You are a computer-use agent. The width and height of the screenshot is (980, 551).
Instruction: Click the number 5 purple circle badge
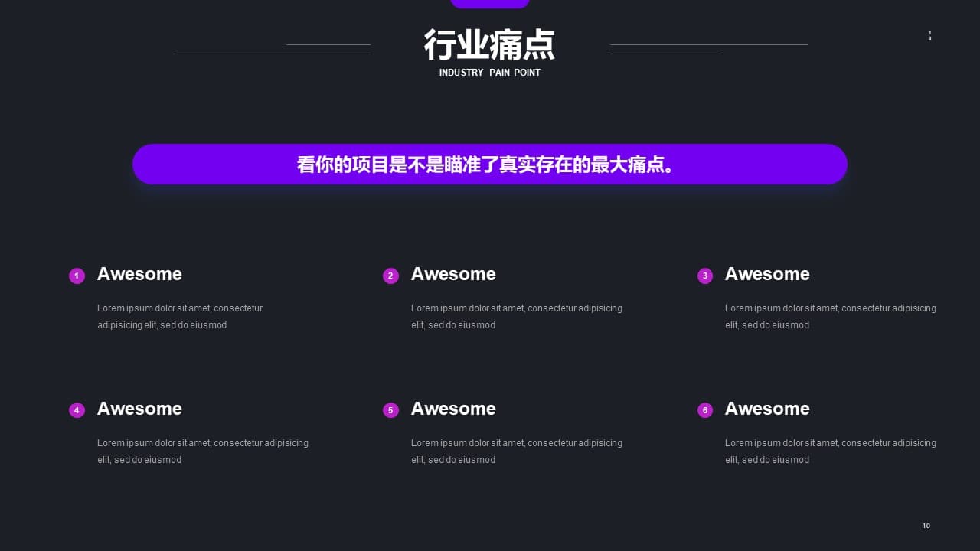(390, 410)
